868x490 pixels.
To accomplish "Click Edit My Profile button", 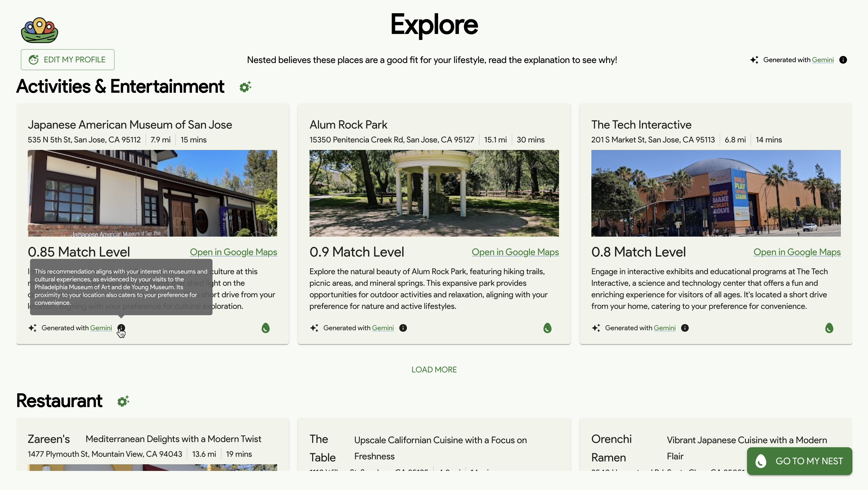I will pyautogui.click(x=68, y=60).
